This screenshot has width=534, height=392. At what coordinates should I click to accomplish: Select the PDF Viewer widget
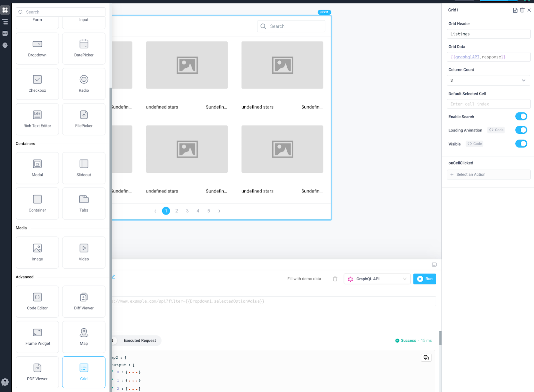coord(37,372)
